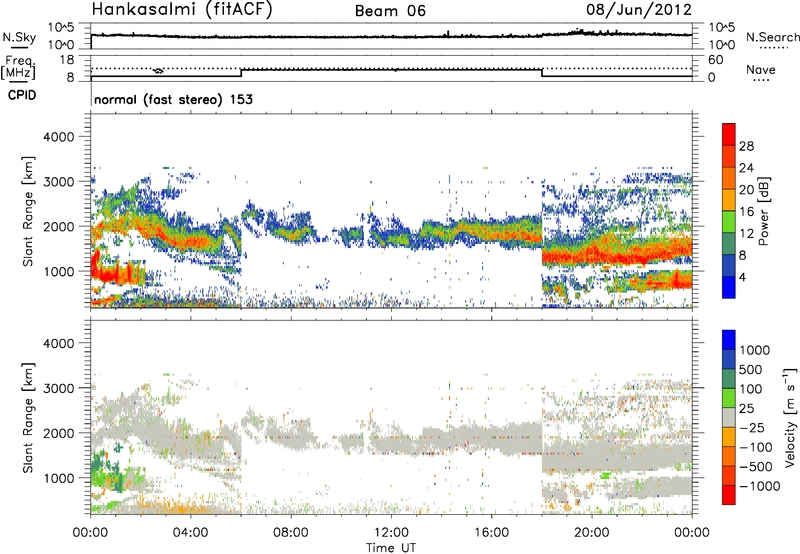Click the 'Velocity [m s-1]' colorbar label
The image size is (800, 554).
(x=790, y=417)
